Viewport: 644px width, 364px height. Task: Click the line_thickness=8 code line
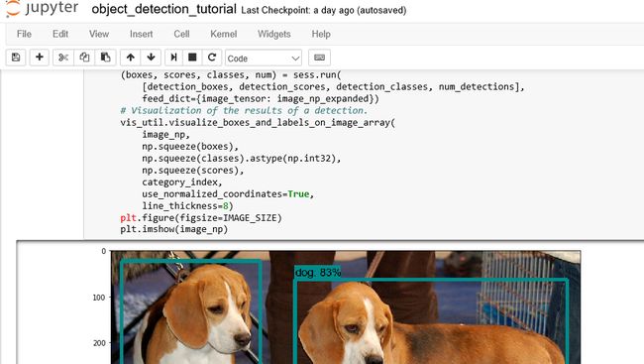click(187, 205)
